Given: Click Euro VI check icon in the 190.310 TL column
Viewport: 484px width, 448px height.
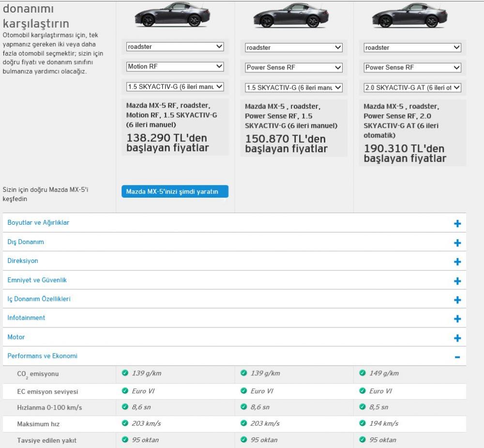Looking at the screenshot, I should [363, 391].
